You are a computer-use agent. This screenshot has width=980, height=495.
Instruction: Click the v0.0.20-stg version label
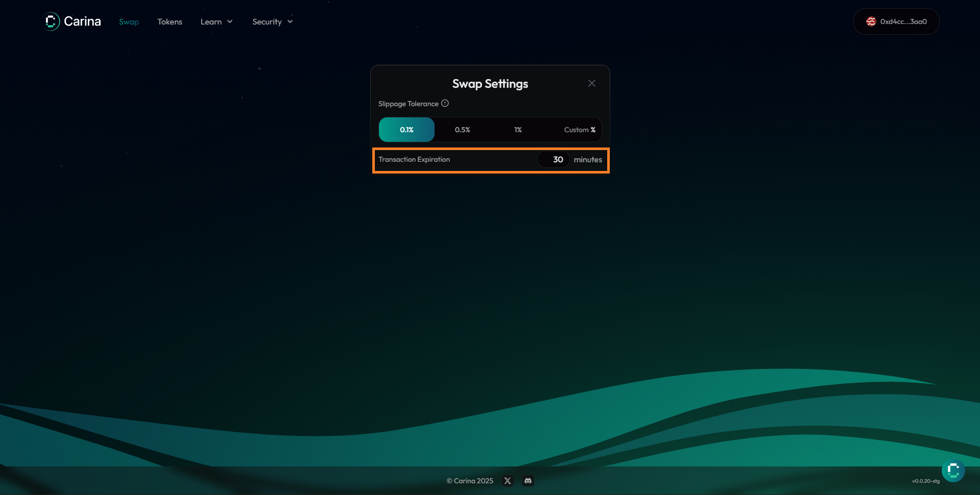click(925, 481)
